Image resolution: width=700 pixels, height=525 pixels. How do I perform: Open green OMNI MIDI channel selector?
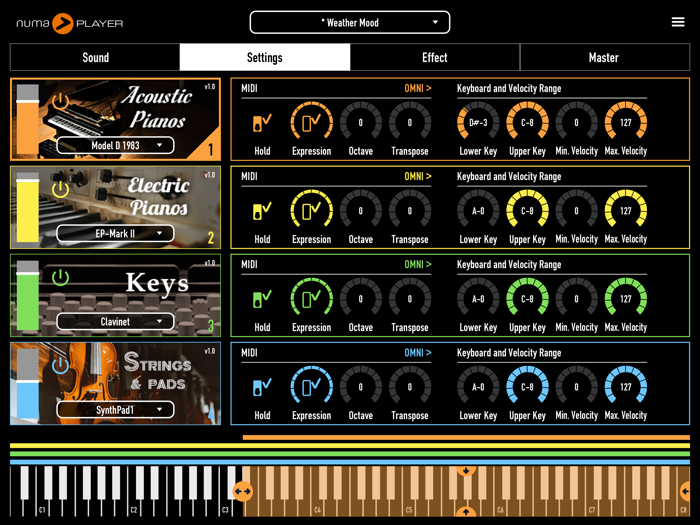[418, 264]
